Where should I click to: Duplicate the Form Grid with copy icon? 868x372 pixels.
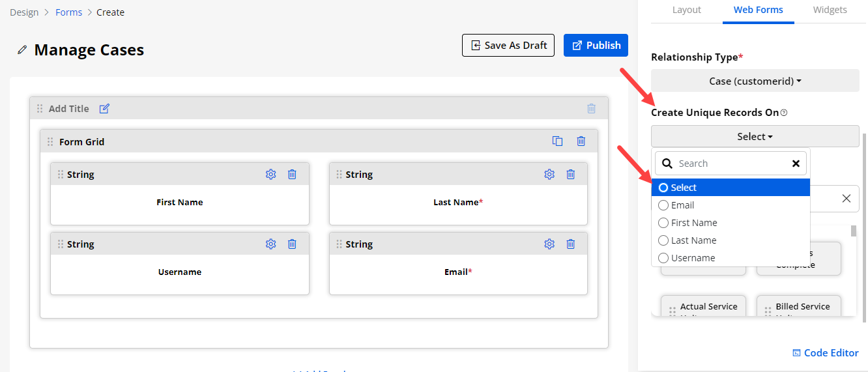[557, 141]
